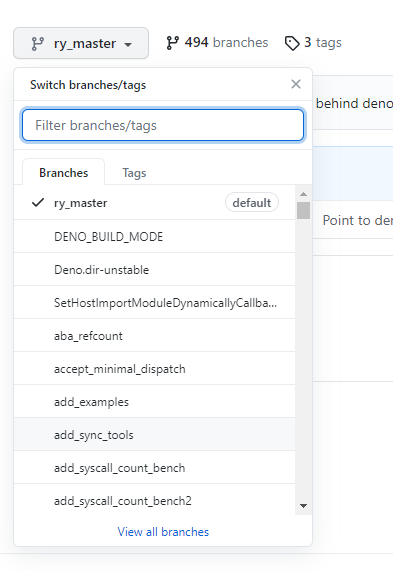Image resolution: width=393 pixels, height=571 pixels.
Task: Close the Switch branches/tags popup
Action: click(x=296, y=84)
